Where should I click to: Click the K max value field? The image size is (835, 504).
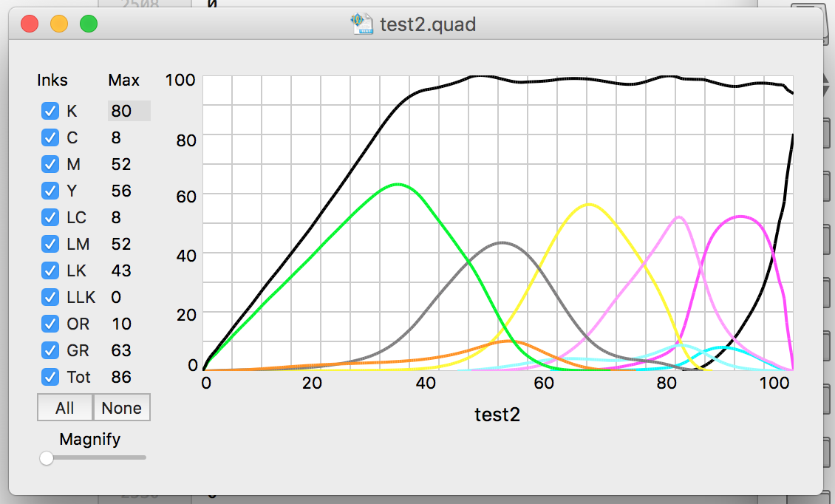click(x=129, y=111)
